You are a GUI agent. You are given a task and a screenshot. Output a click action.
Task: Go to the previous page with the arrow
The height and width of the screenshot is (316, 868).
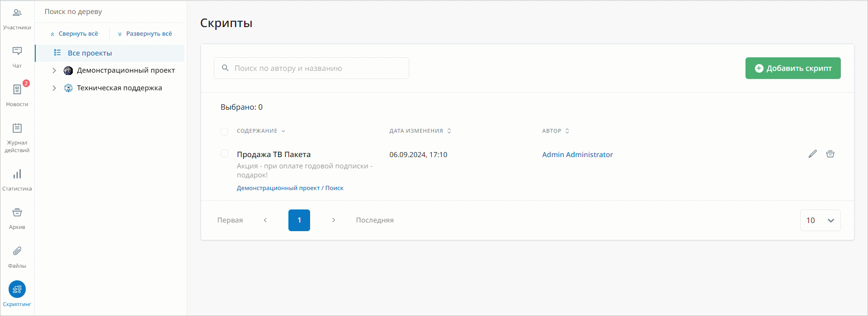(x=265, y=220)
